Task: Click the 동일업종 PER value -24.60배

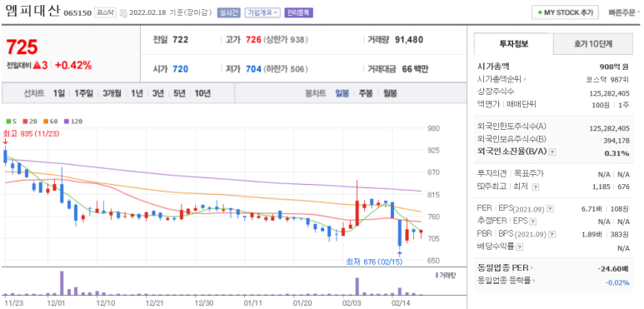Action: pos(614,269)
